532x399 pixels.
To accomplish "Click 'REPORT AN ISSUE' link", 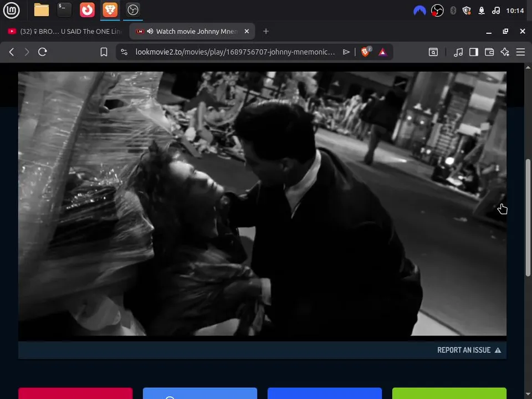I will point(469,350).
